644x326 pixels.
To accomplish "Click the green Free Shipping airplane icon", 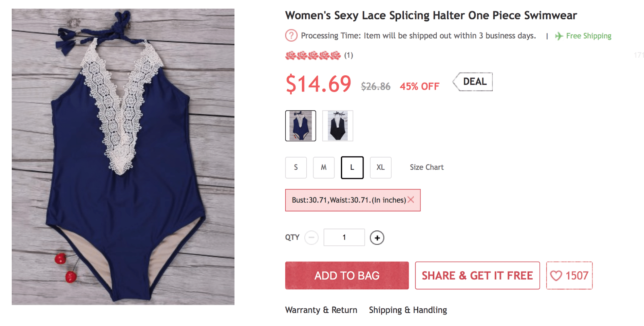I will tap(559, 36).
